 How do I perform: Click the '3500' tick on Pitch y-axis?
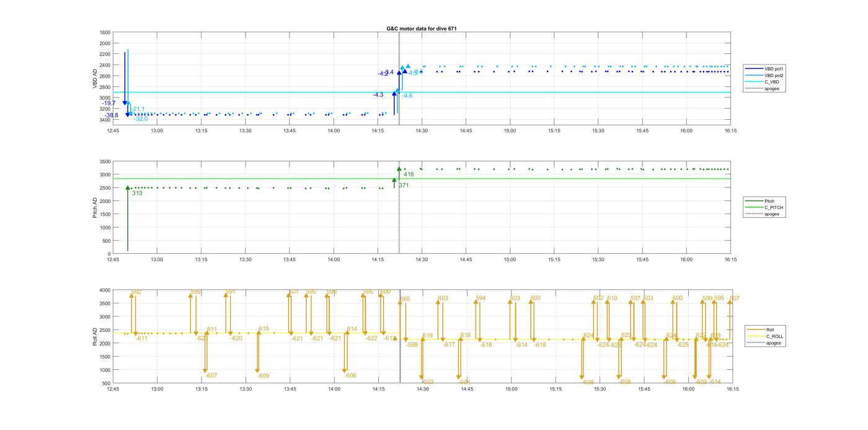pos(105,161)
